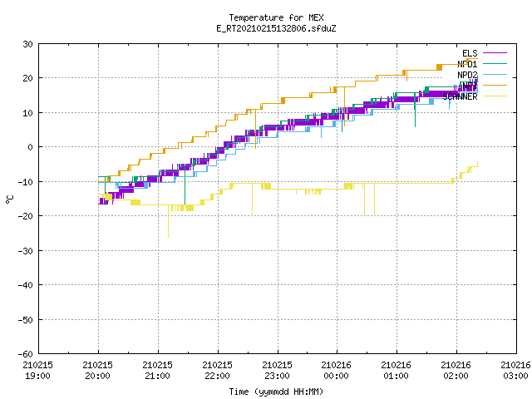
Task: Click the y-axis label -40
Action: (x=26, y=285)
